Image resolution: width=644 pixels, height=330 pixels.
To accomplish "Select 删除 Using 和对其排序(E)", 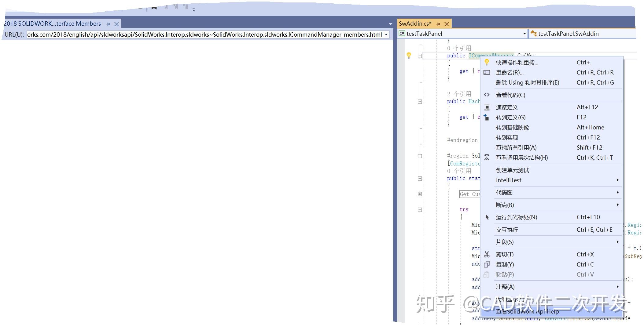I will point(552,82).
